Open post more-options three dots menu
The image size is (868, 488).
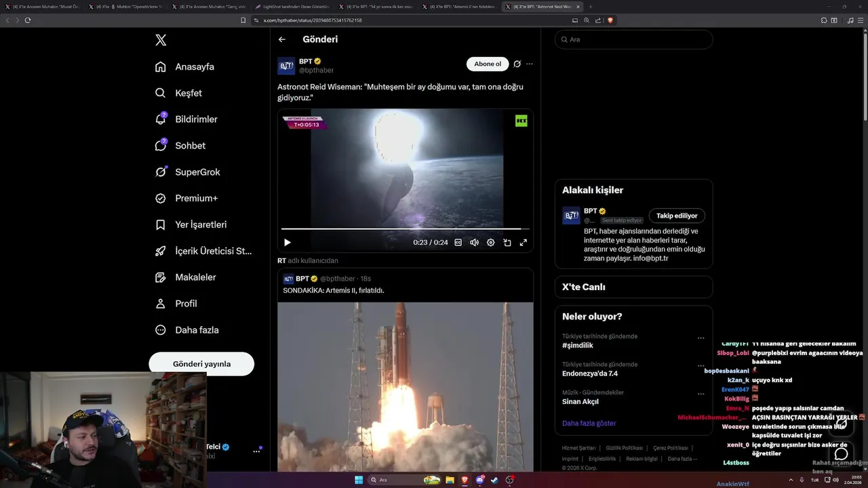[530, 64]
